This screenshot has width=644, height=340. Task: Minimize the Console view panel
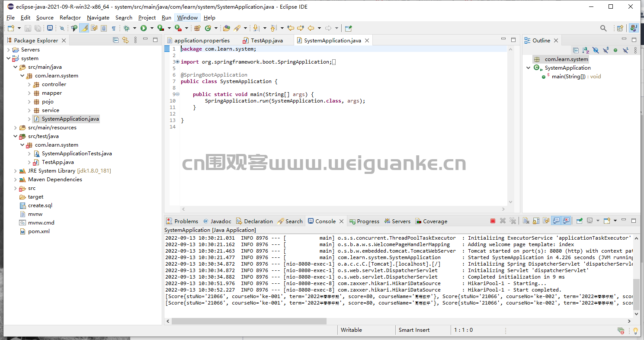pos(624,220)
